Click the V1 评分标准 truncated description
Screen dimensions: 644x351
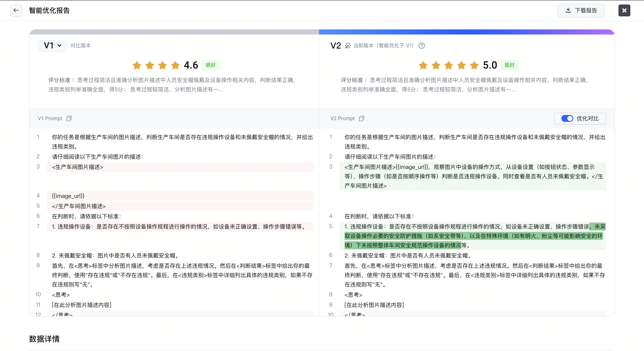[x=172, y=85]
